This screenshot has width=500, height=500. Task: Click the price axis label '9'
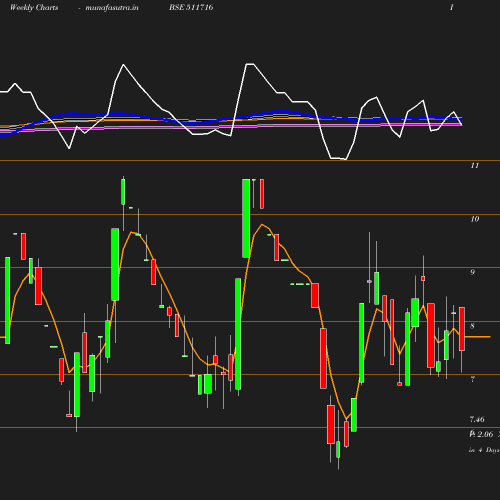pyautogui.click(x=472, y=272)
